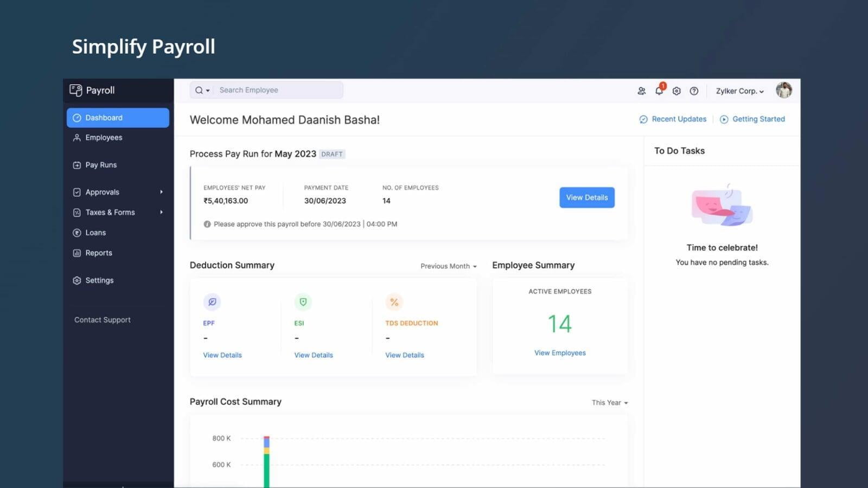The height and width of the screenshot is (488, 868).
Task: Click the active employees count 14
Action: (x=560, y=324)
